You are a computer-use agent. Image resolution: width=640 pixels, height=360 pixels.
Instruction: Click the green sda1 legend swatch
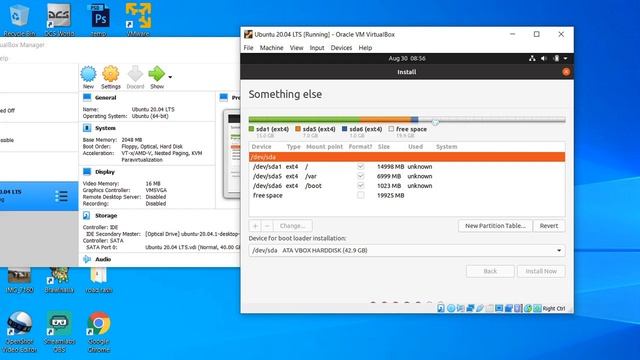tap(251, 129)
